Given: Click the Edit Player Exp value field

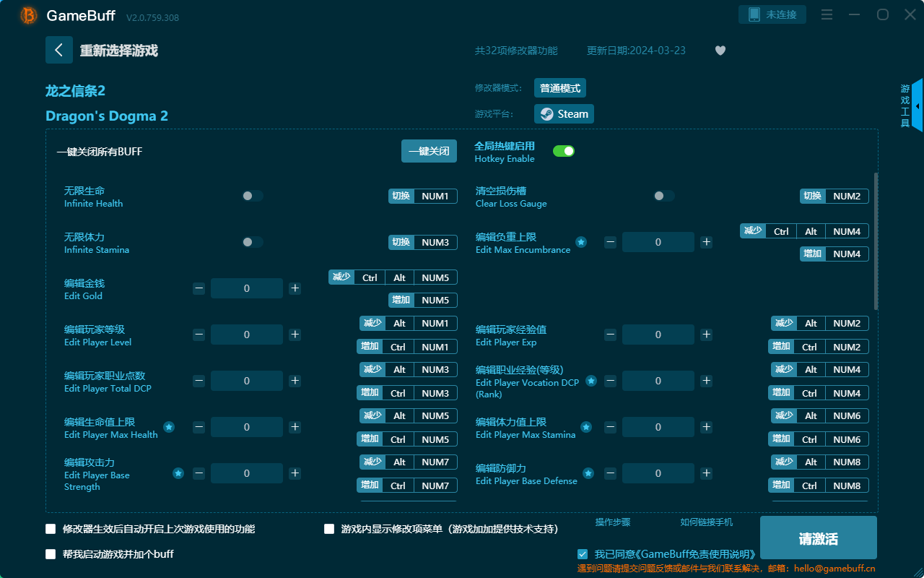Looking at the screenshot, I should 658,335.
